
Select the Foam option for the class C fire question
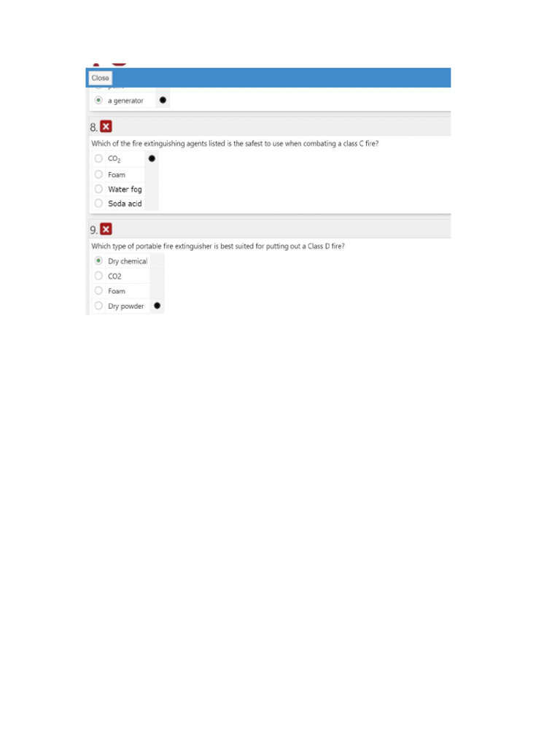pos(98,174)
